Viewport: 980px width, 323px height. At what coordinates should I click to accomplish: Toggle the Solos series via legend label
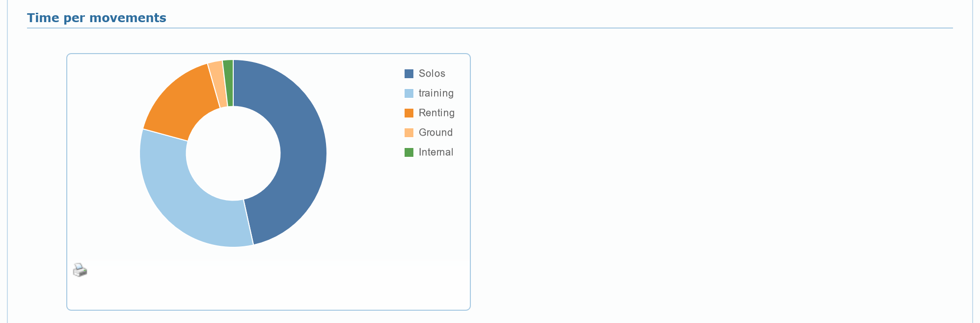coord(432,74)
